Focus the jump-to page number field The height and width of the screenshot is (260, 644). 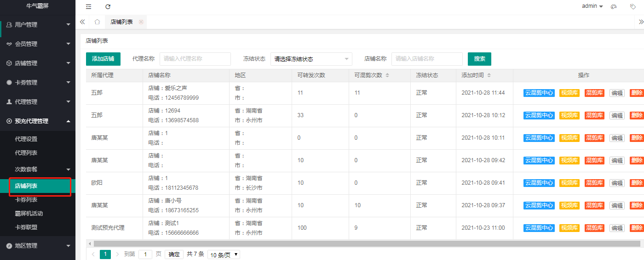(145, 254)
